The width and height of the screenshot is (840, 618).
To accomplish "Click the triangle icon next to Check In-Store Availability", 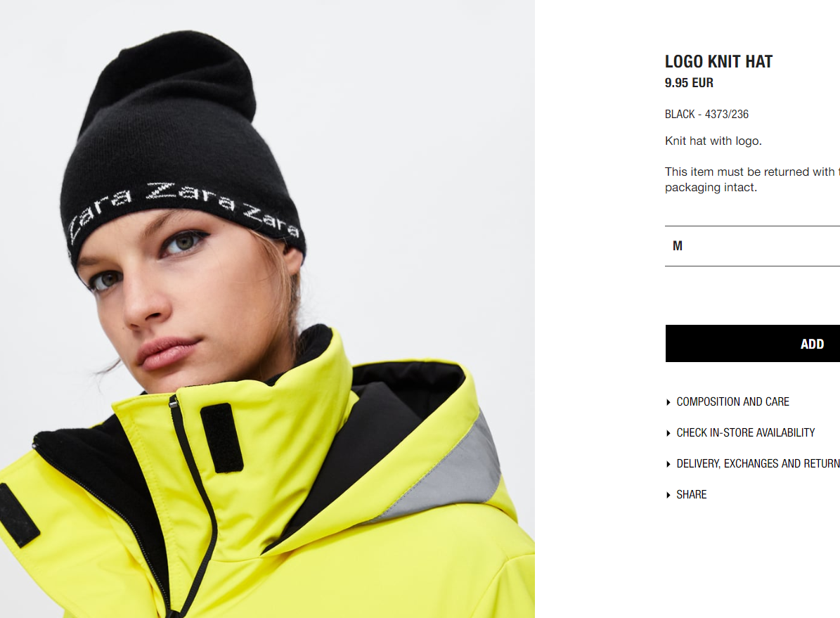I will point(668,433).
